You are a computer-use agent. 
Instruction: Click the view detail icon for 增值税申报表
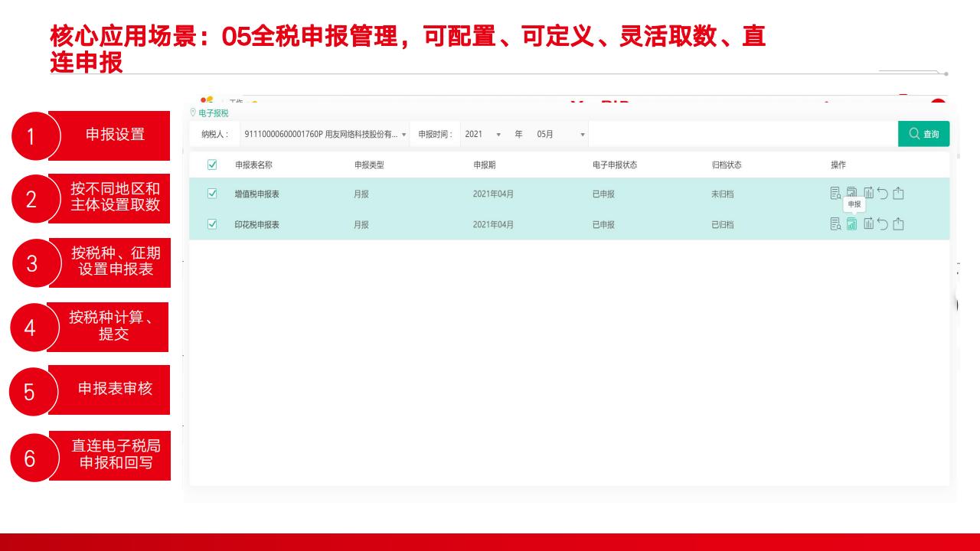pyautogui.click(x=835, y=194)
